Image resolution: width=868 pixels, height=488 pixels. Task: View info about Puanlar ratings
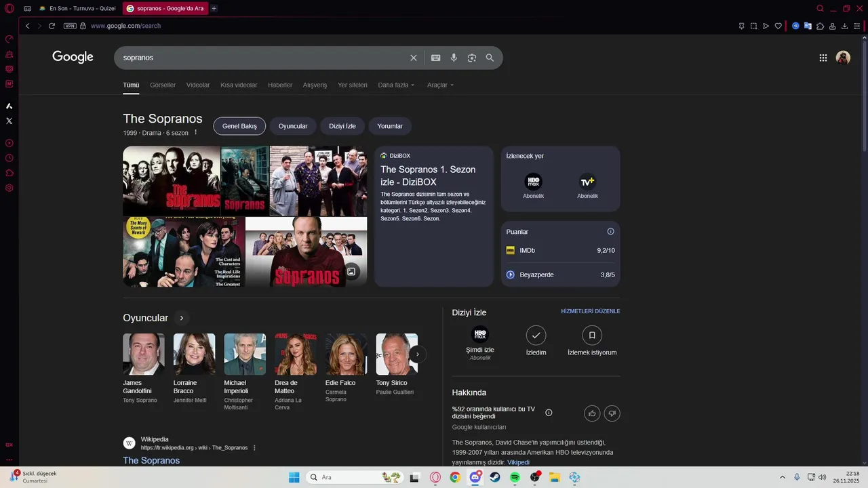[610, 232]
